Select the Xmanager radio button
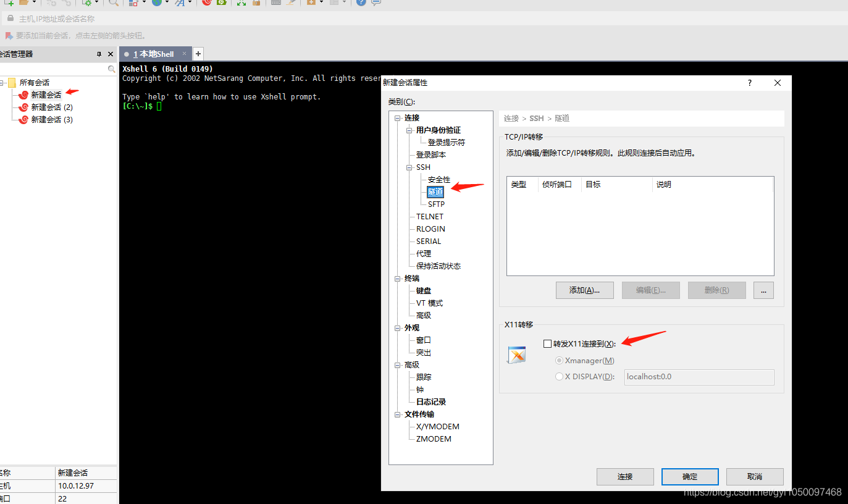Image resolution: width=848 pixels, height=504 pixels. click(x=560, y=360)
